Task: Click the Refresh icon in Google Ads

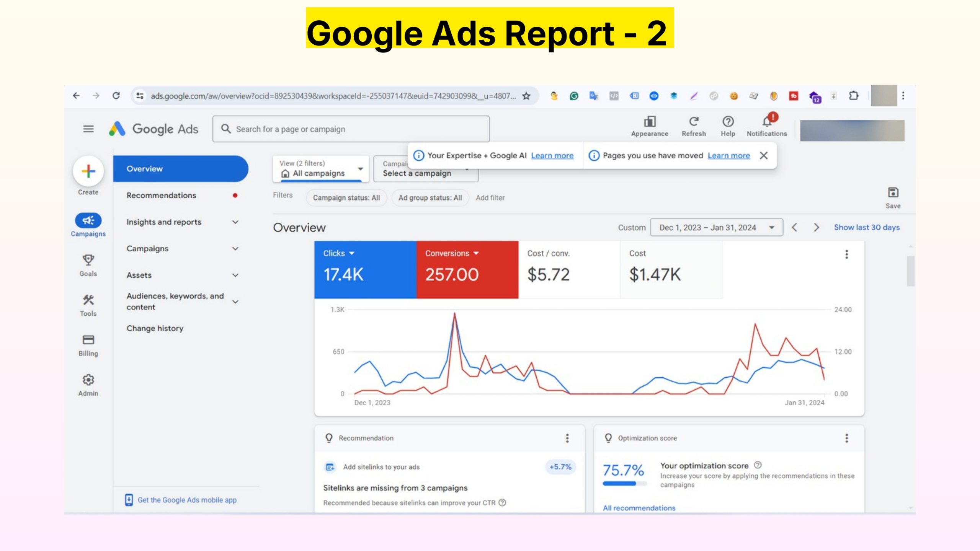Action: point(694,122)
